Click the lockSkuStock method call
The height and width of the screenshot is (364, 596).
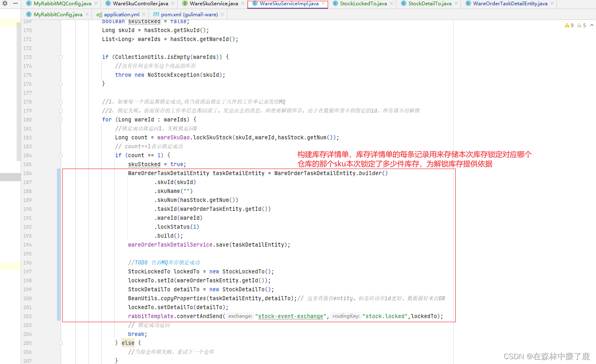[x=213, y=138]
